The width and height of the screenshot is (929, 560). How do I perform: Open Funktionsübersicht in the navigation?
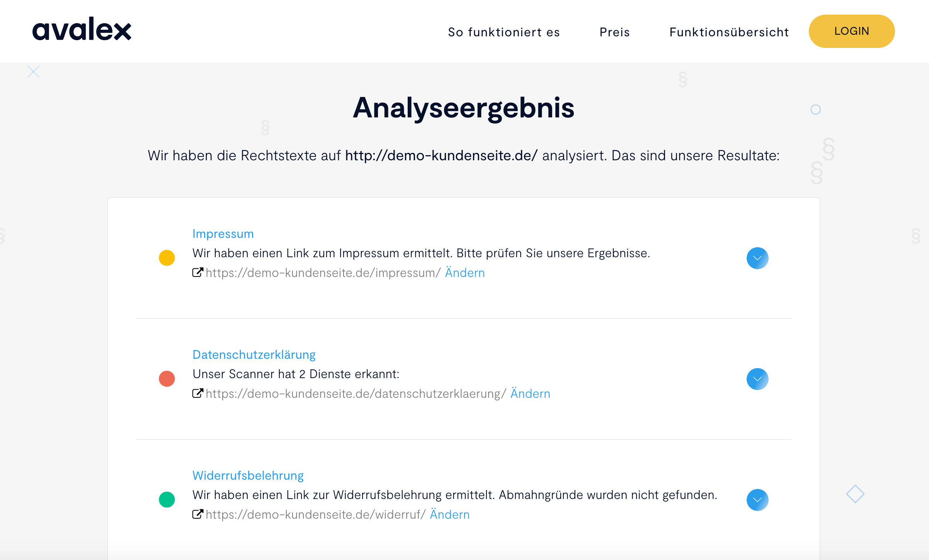click(729, 32)
